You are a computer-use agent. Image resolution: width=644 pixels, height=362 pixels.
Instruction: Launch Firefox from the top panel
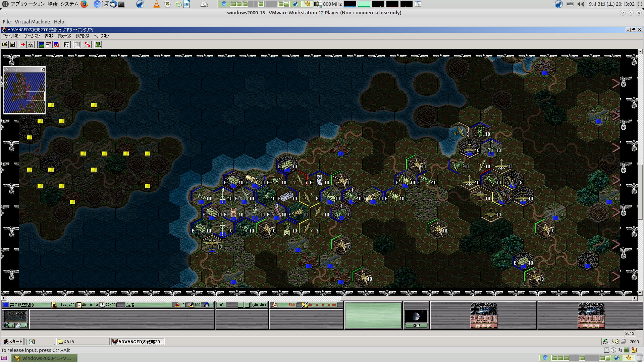[84, 4]
